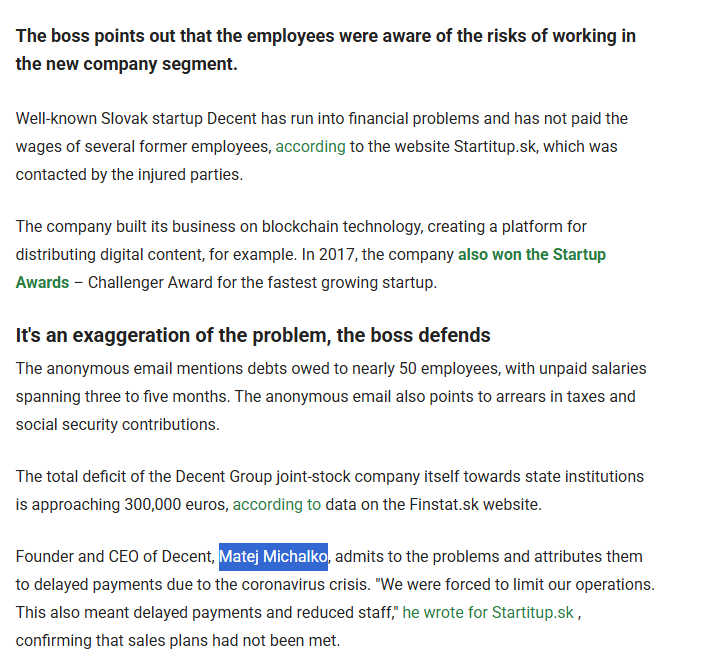Click the words 'social security contributions'

pos(117,425)
